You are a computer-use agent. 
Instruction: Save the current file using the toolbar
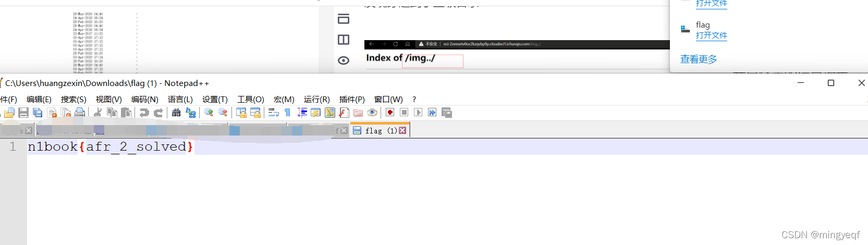click(23, 113)
